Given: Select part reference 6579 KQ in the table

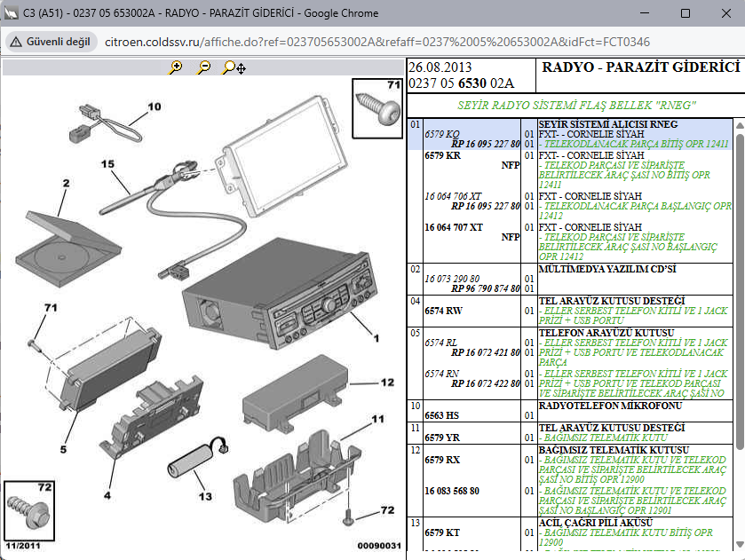Looking at the screenshot, I should [x=442, y=134].
